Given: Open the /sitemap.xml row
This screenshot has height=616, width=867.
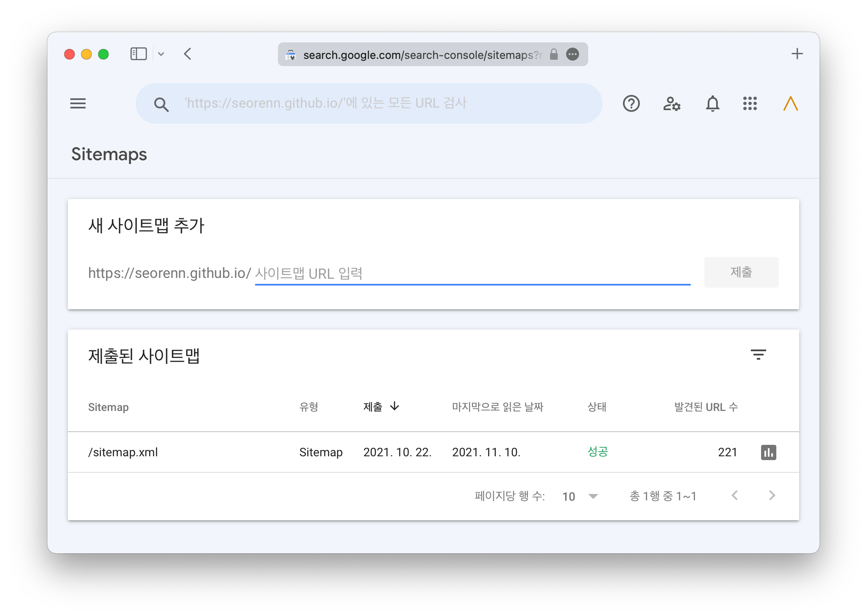Looking at the screenshot, I should coord(123,452).
